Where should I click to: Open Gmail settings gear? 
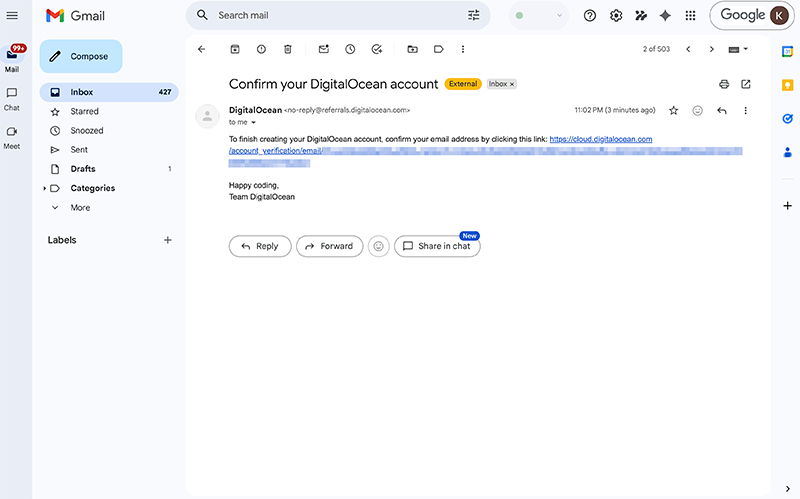pyautogui.click(x=616, y=15)
